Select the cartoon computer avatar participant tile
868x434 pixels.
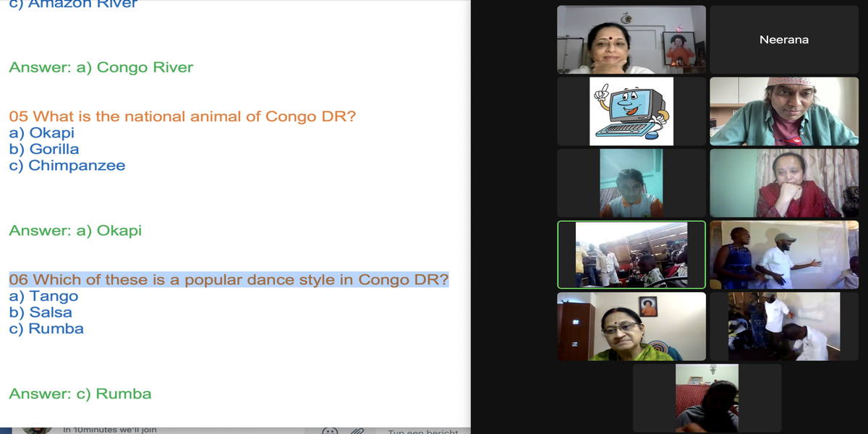point(631,111)
